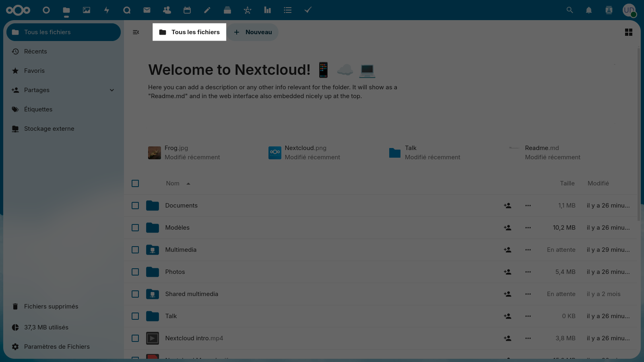
Task: Open actions menu for Modèles
Action: tap(528, 228)
